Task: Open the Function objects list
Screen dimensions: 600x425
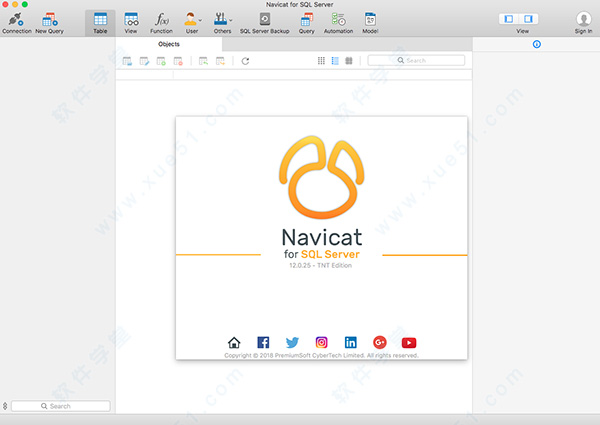Action: tap(161, 23)
